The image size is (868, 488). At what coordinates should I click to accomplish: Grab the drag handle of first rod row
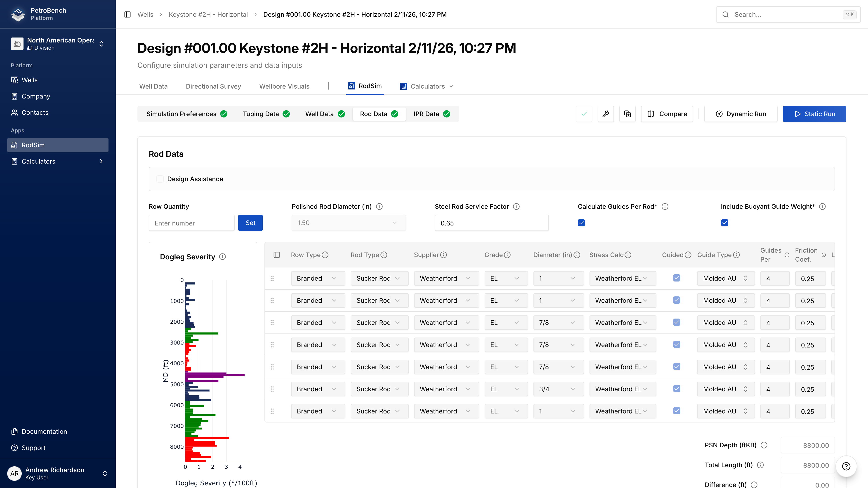pos(272,279)
